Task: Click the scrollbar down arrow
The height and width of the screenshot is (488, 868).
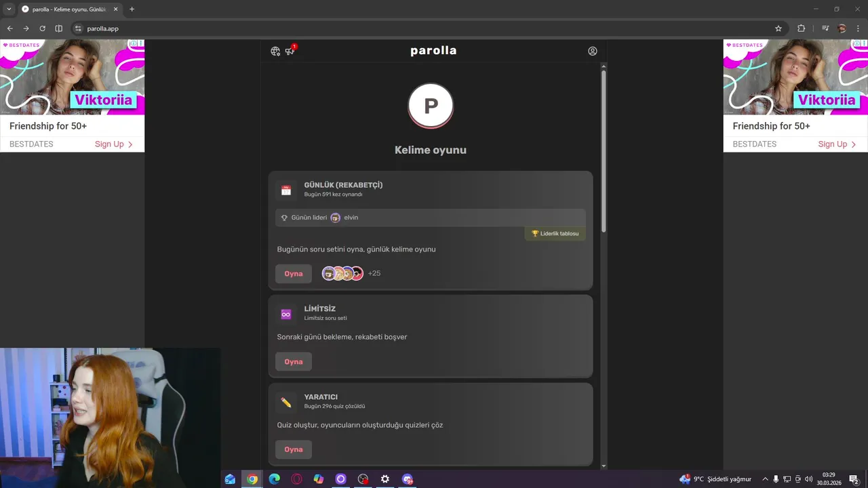Action: (604, 466)
